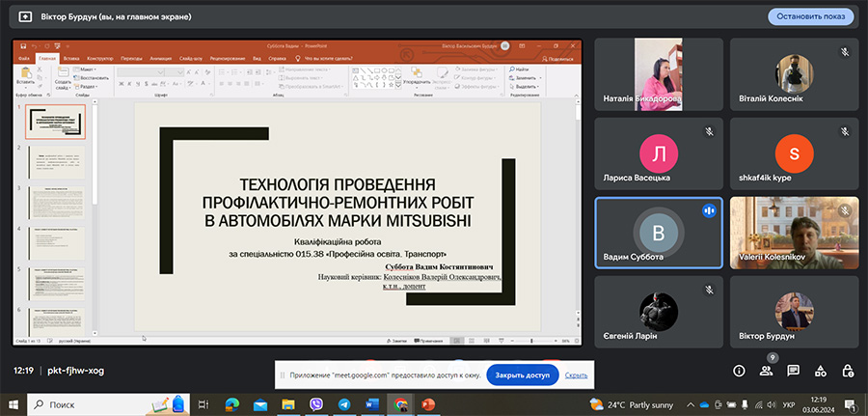Select the second slide thumbnail
Image resolution: width=868 pixels, height=416 pixels.
[58, 161]
